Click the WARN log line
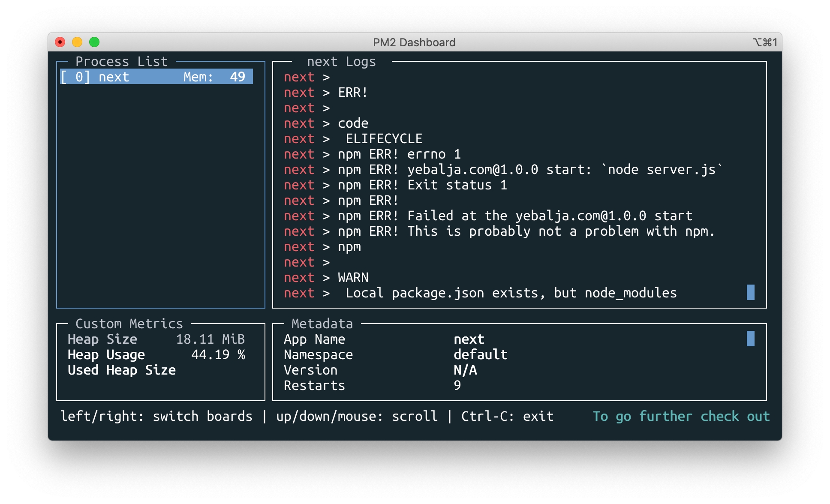This screenshot has height=504, width=830. pos(353,277)
